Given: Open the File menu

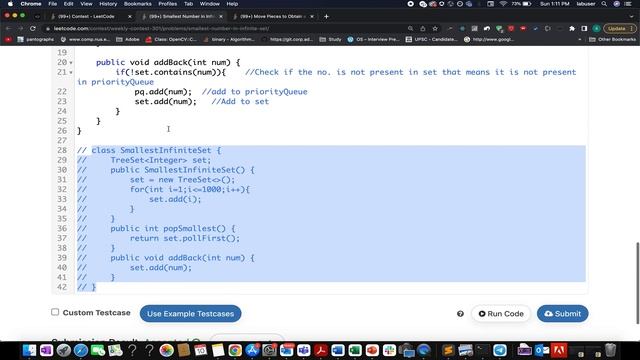Looking at the screenshot, I should (x=53, y=4).
